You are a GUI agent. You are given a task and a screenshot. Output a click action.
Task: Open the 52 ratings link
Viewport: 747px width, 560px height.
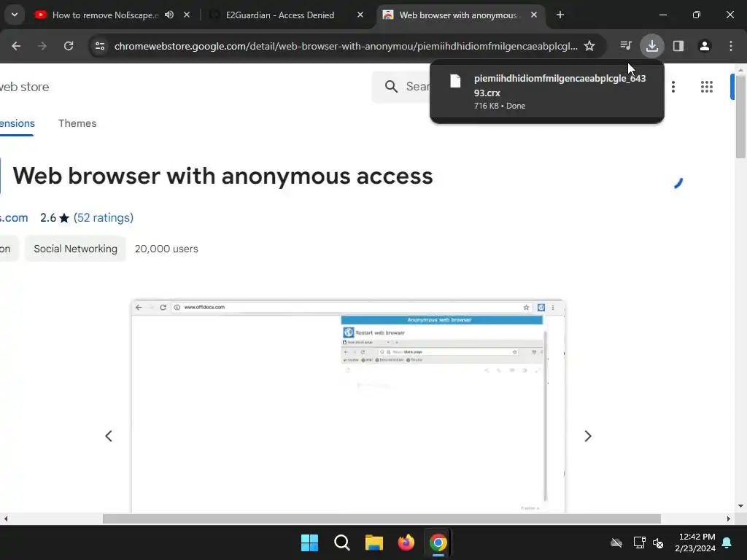[x=104, y=217]
